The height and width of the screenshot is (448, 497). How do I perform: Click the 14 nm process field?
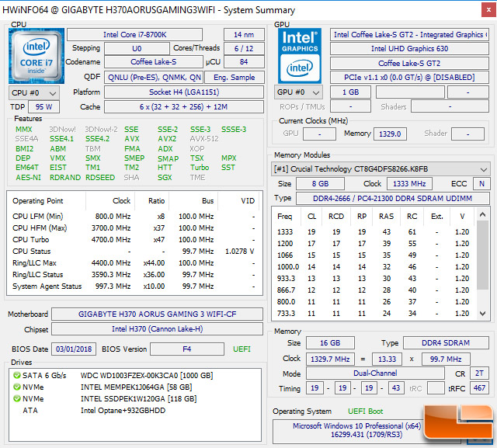244,34
